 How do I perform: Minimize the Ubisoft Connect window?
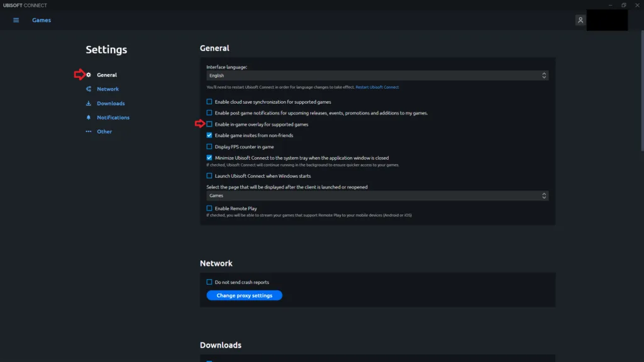610,5
